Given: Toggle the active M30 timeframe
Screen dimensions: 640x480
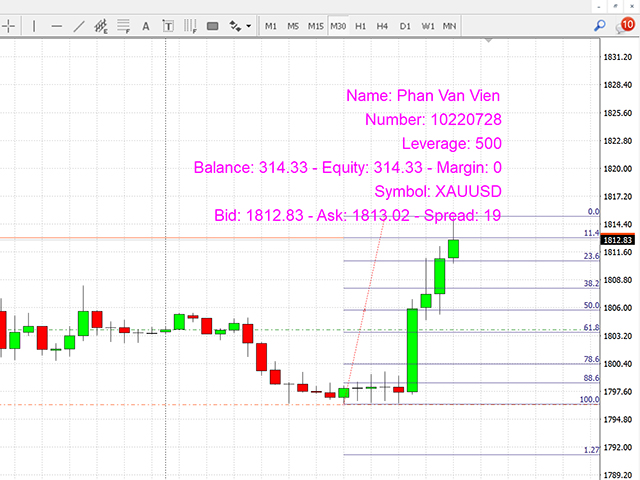Looking at the screenshot, I should pos(338,27).
